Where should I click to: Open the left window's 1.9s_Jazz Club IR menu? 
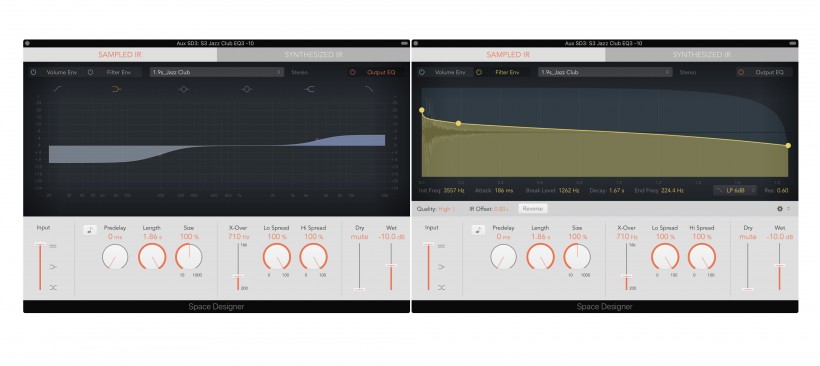(217, 72)
